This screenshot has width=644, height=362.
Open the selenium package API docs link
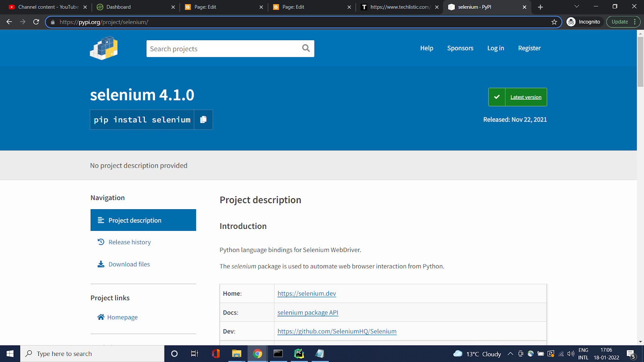point(308,313)
